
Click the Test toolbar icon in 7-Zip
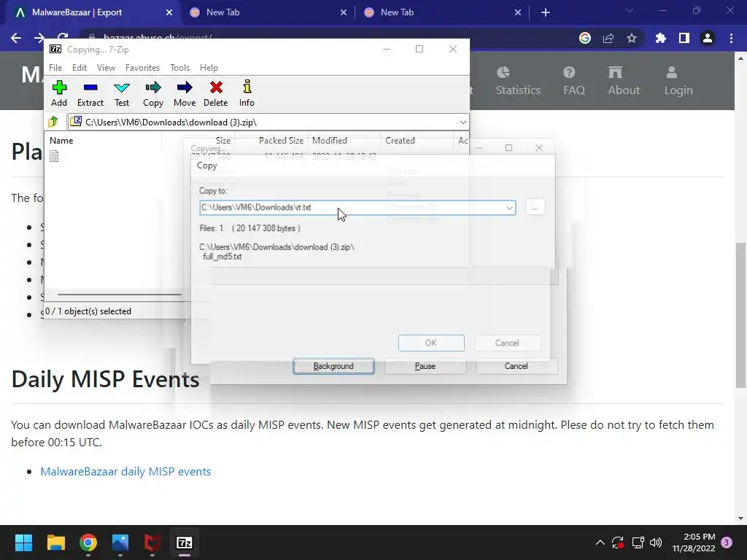click(122, 93)
